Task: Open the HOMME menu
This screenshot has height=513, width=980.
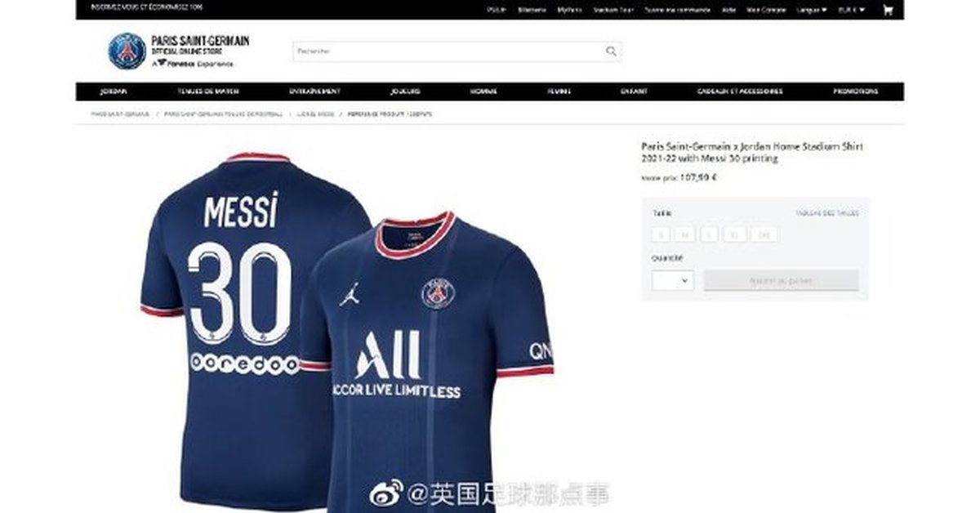Action: [x=483, y=91]
